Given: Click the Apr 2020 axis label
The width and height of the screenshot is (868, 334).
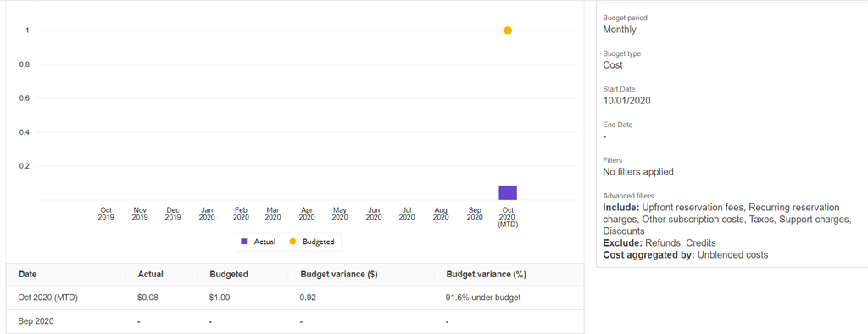Looking at the screenshot, I should pos(307,214).
